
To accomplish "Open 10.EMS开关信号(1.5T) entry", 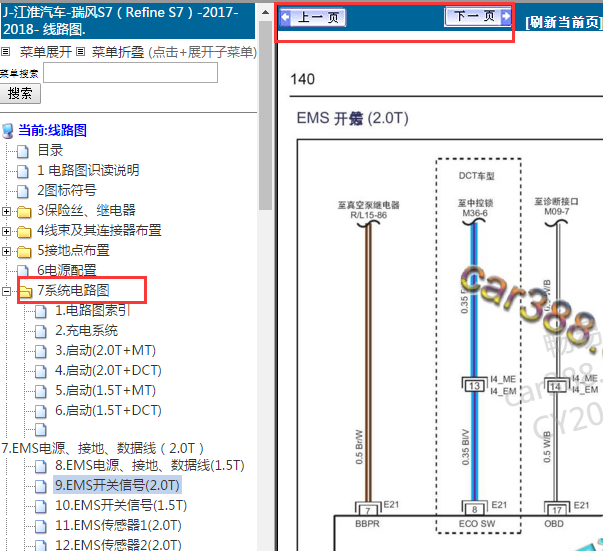I will pos(121,505).
